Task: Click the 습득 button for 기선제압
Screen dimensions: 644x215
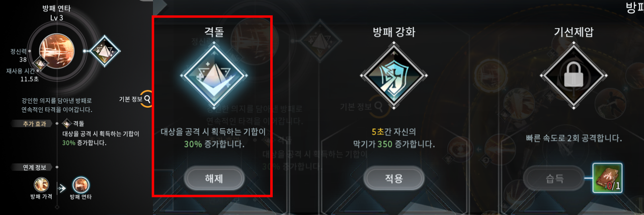Action: pyautogui.click(x=553, y=178)
